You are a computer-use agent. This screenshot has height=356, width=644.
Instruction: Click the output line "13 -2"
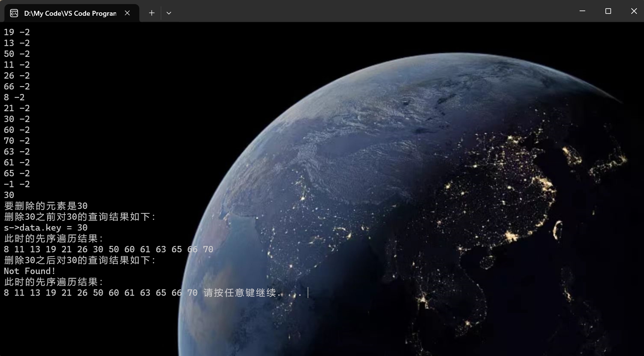[x=17, y=43]
